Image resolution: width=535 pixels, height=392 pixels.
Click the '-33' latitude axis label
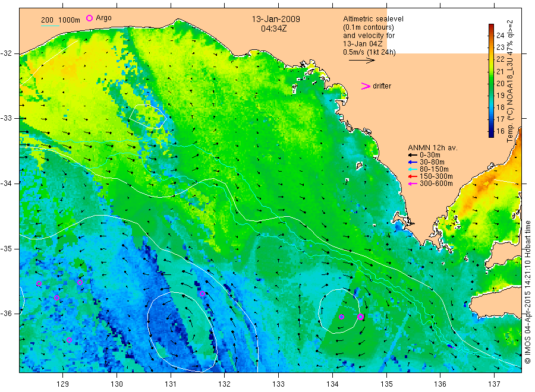tap(6, 118)
